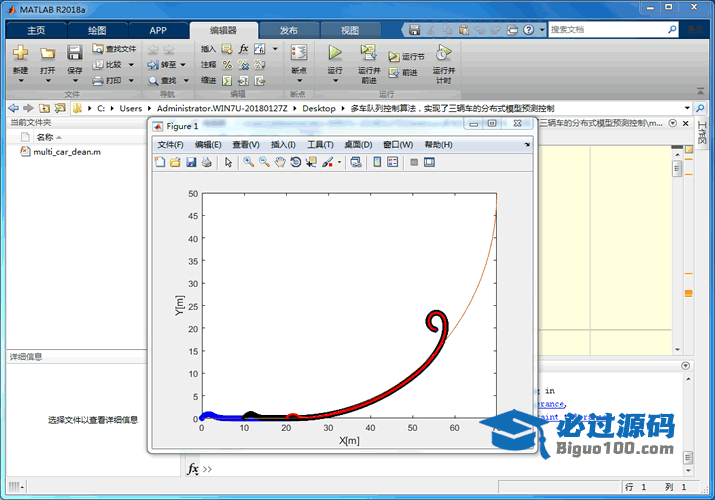715x500 pixels.
Task: Switch to the Publish (发布) tab
Action: (x=289, y=30)
